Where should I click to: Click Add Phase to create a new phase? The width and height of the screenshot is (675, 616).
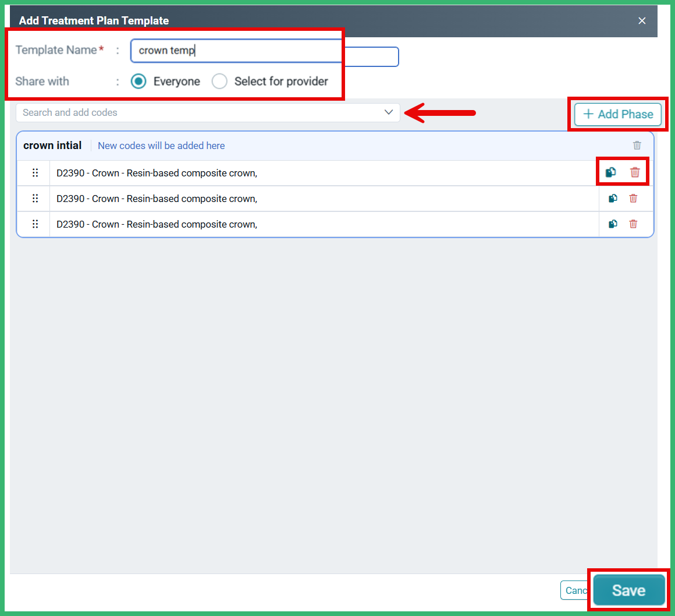coord(617,114)
